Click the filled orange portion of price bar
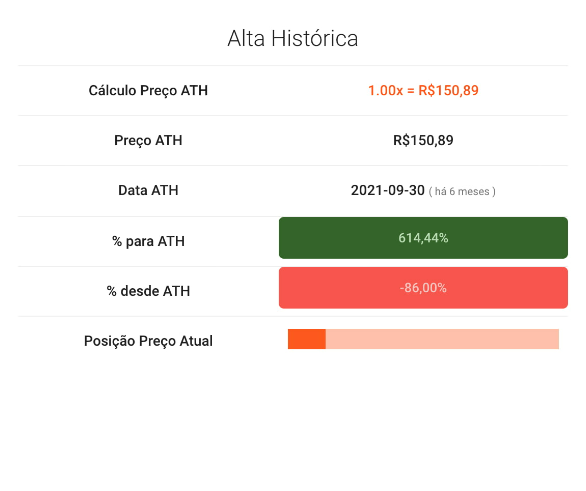The height and width of the screenshot is (491, 586). click(307, 339)
